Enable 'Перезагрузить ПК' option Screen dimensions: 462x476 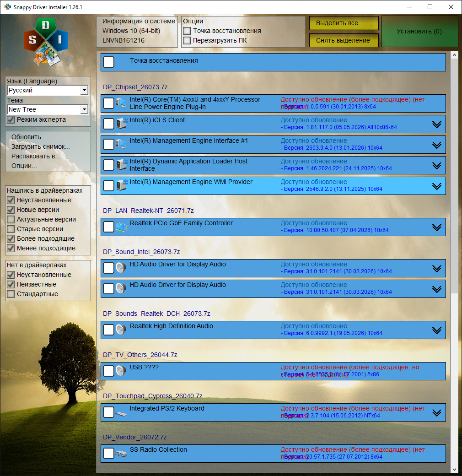click(187, 40)
